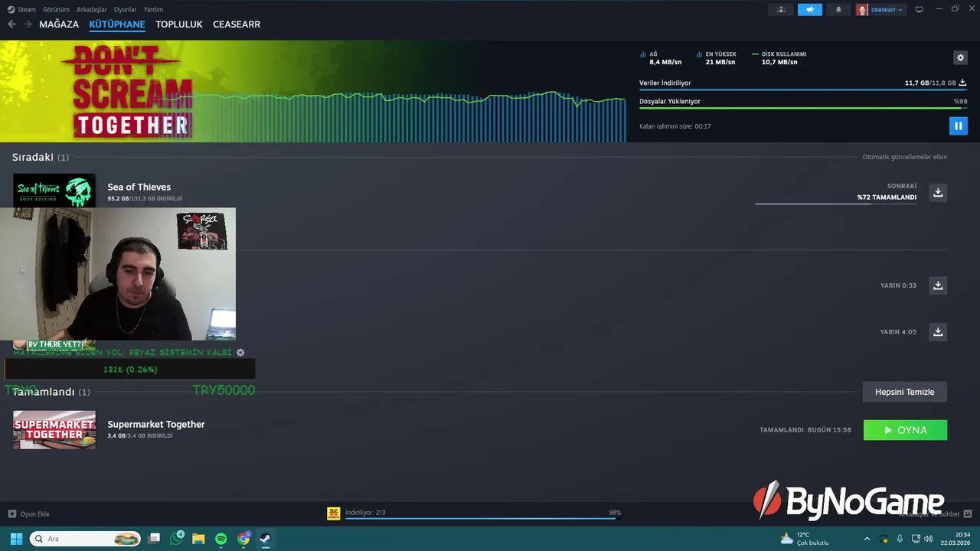Click the taskbar Ara search box

click(86, 539)
